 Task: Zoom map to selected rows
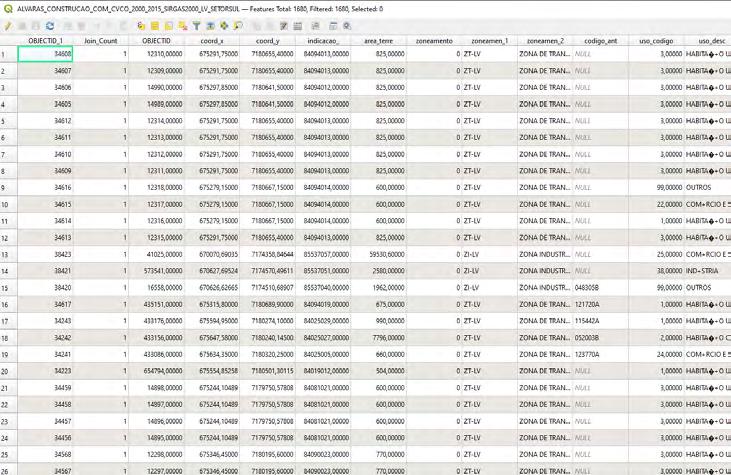tap(238, 26)
